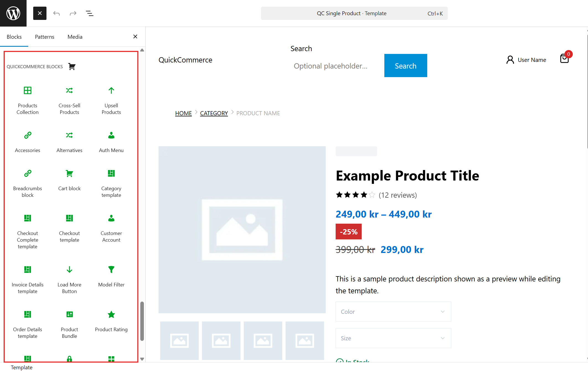Insert the Products Collection block
Viewport: 588px width, 371px height.
27,101
